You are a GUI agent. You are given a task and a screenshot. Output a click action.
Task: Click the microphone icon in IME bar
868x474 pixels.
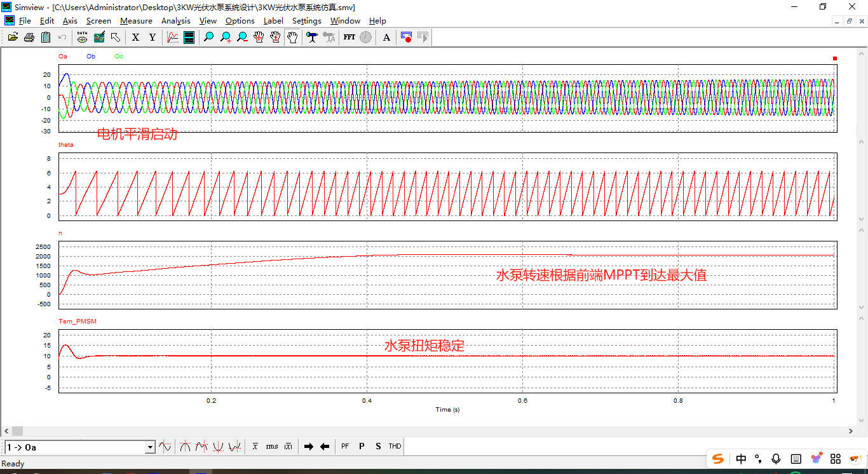coord(776,459)
